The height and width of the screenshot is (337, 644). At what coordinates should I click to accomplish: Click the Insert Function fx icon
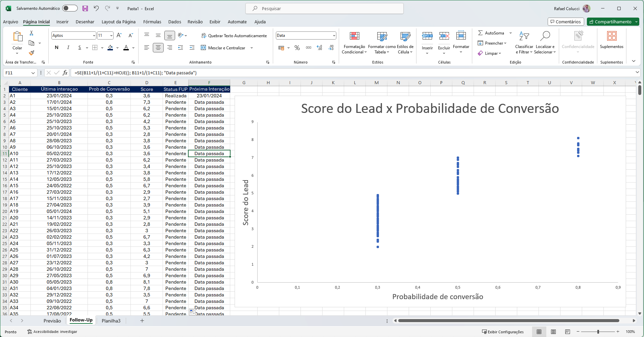65,73
